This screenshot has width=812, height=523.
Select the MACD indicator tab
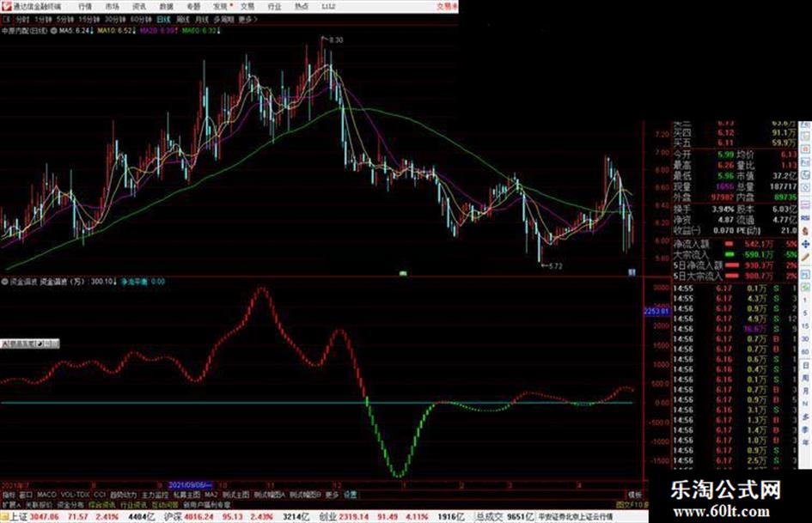[46, 495]
